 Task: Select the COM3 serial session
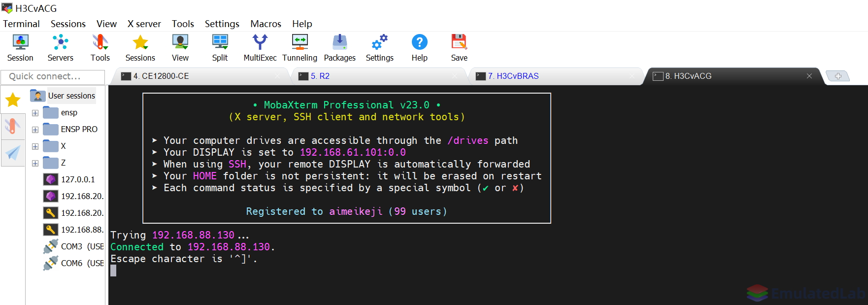(74, 247)
